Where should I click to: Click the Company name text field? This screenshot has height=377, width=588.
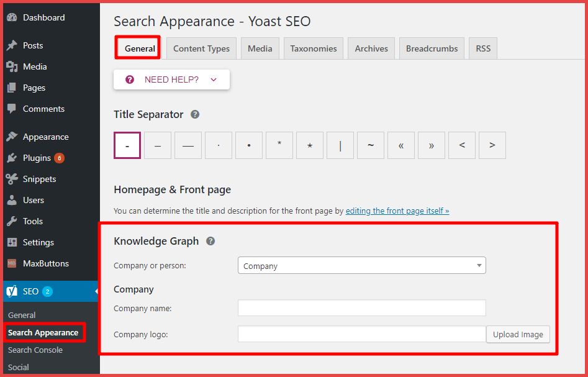tap(361, 308)
